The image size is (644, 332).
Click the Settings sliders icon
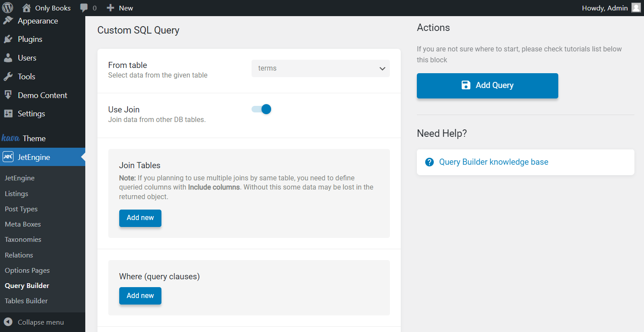8,114
